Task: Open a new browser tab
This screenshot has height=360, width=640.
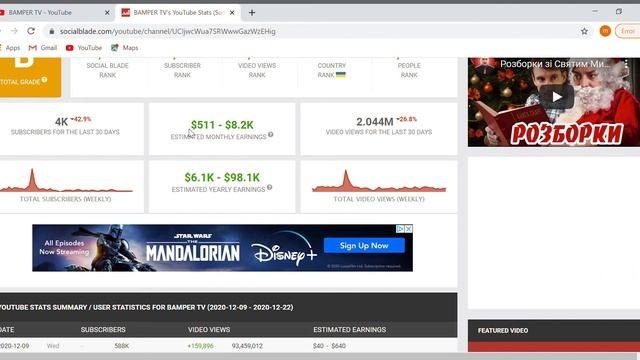Action: 252,13
